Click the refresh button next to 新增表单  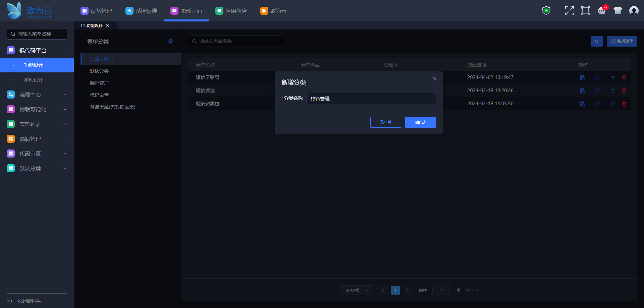[596, 41]
